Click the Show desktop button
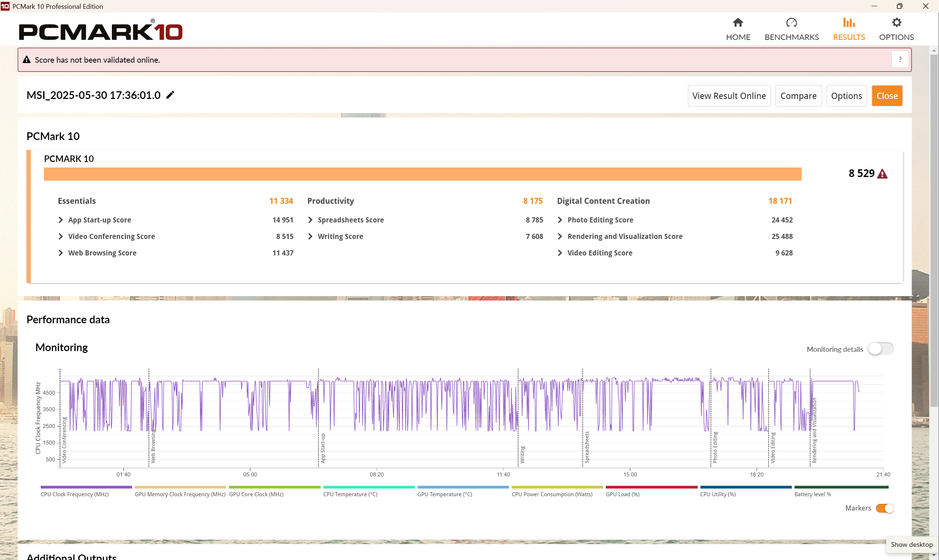This screenshot has height=560, width=939. pyautogui.click(x=911, y=544)
